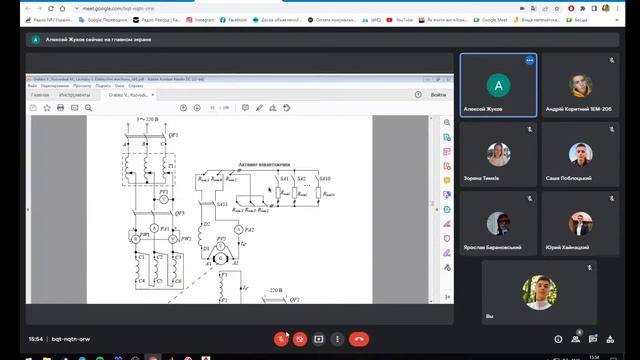Show the participants list icon
Viewport: 640px width, 360px height.
coord(576,339)
